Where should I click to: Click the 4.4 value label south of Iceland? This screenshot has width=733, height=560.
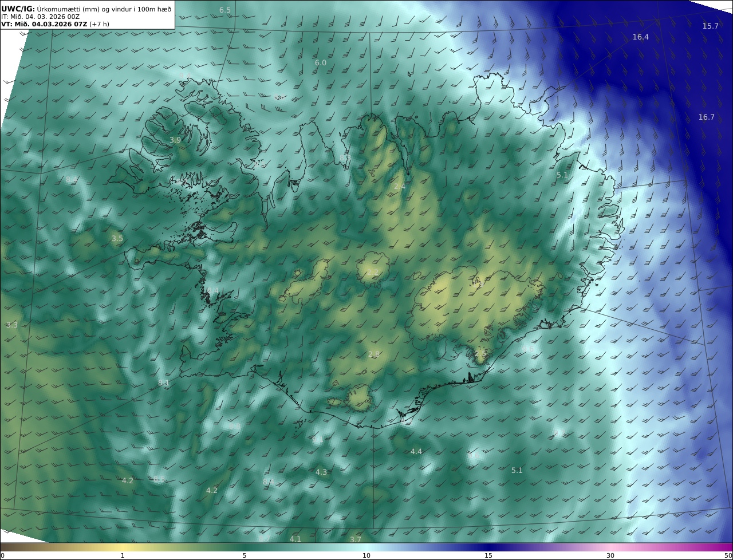click(416, 452)
